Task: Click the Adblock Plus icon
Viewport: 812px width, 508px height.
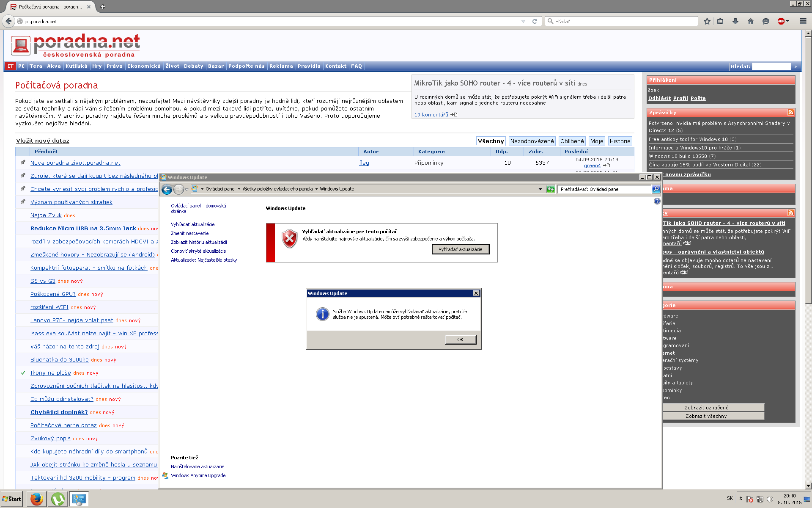Action: point(781,21)
